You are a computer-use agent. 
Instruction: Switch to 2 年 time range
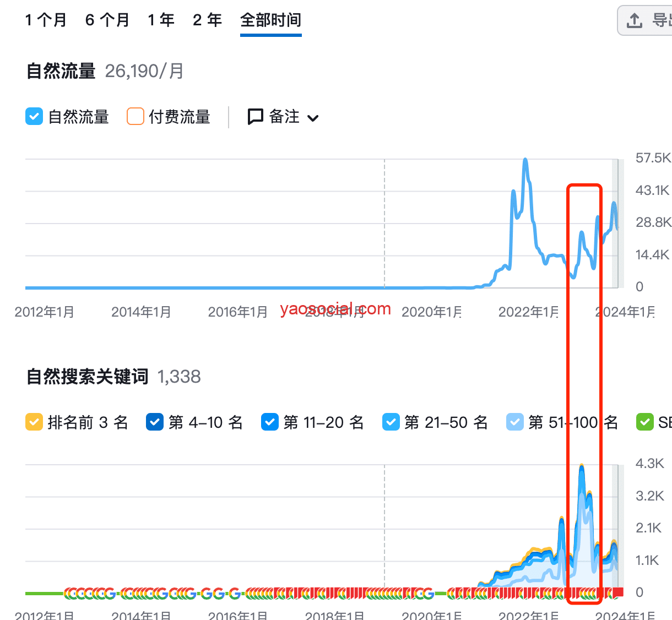point(207,20)
